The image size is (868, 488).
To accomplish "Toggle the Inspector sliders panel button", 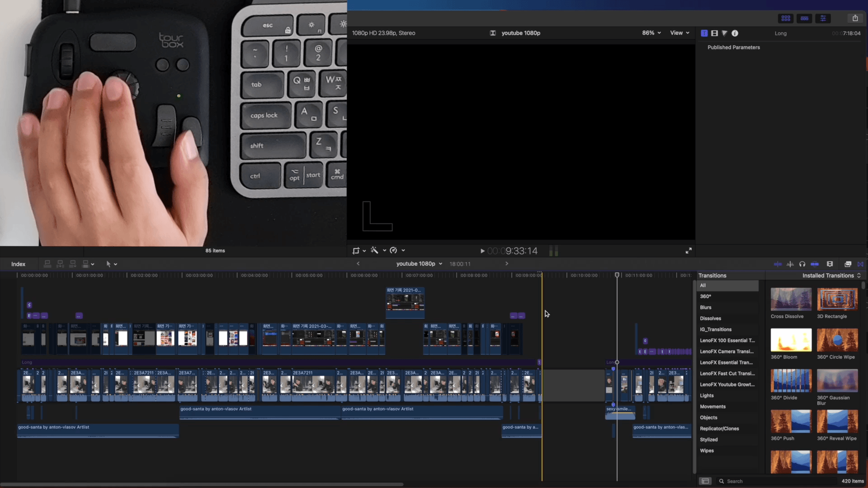I will 823,18.
